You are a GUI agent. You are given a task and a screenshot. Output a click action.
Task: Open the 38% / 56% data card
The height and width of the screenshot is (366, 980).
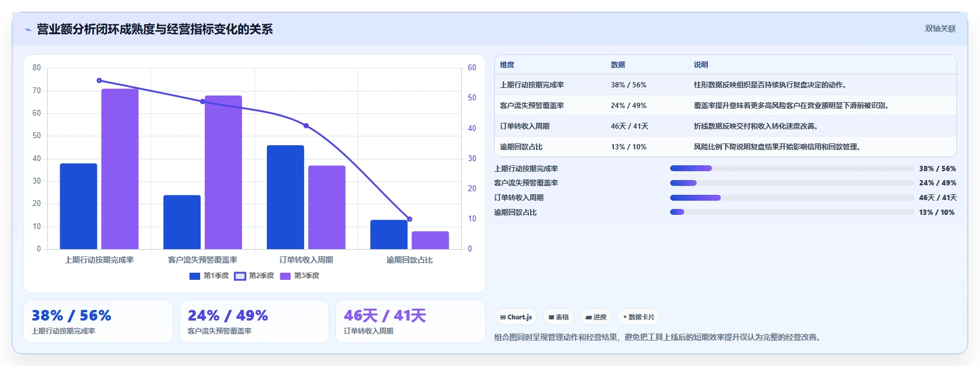pos(98,321)
